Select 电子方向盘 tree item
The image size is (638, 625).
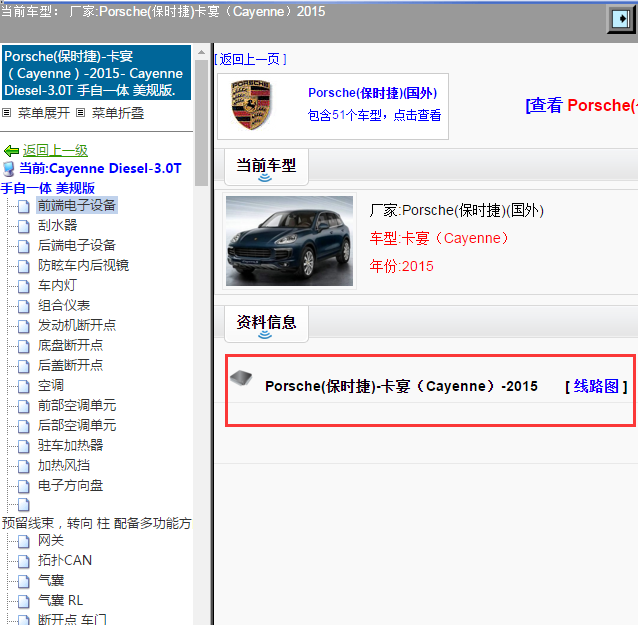(70, 485)
